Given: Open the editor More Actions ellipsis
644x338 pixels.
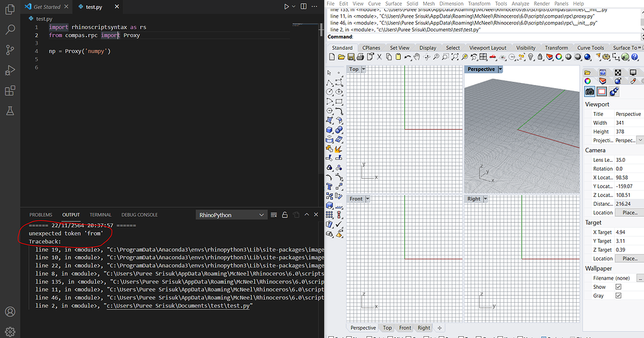Looking at the screenshot, I should [x=314, y=6].
